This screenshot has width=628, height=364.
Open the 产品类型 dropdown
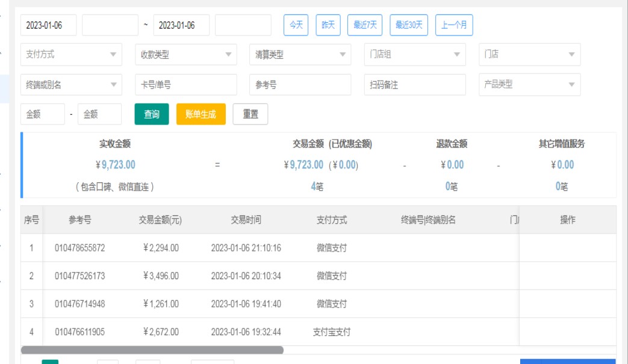click(529, 85)
